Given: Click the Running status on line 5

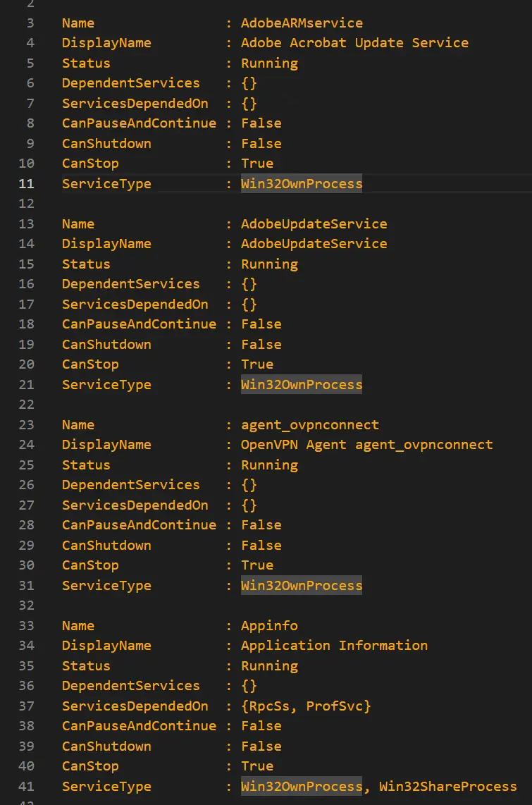Looking at the screenshot, I should click(x=269, y=63).
